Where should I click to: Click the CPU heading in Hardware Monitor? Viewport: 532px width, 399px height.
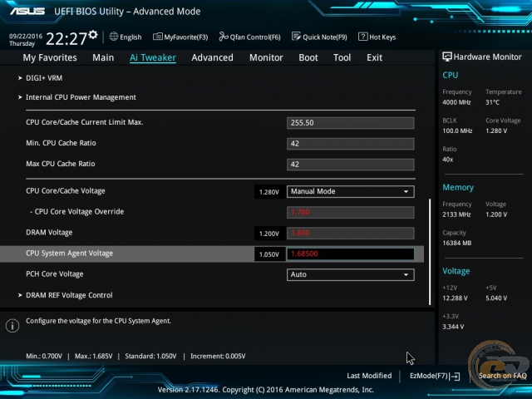tap(451, 75)
